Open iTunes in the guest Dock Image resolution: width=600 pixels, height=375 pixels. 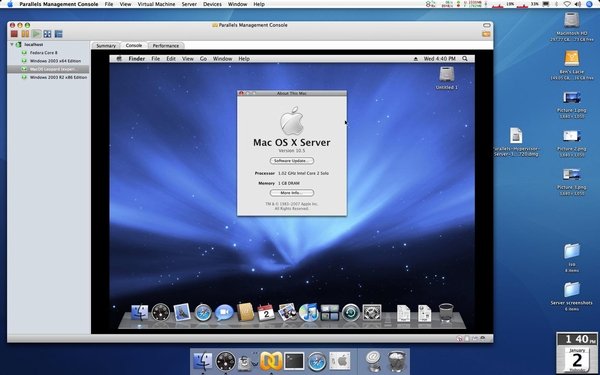coord(308,313)
